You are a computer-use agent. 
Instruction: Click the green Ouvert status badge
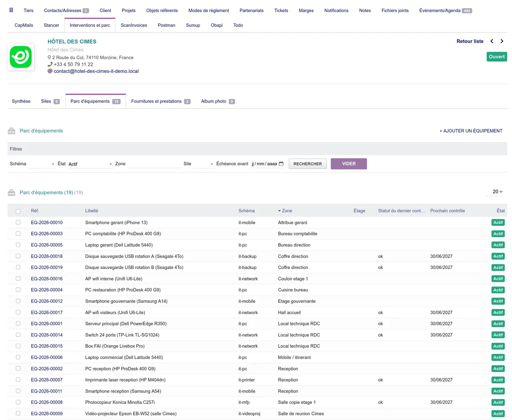pyautogui.click(x=497, y=57)
